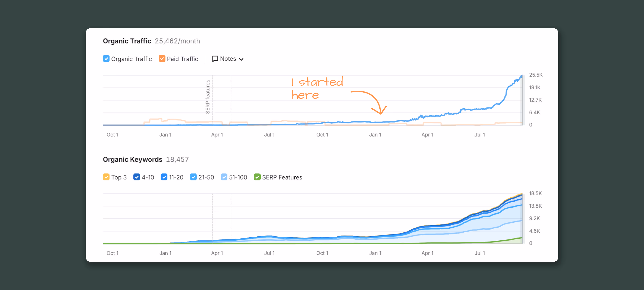Open the Notes menu label

click(x=228, y=59)
